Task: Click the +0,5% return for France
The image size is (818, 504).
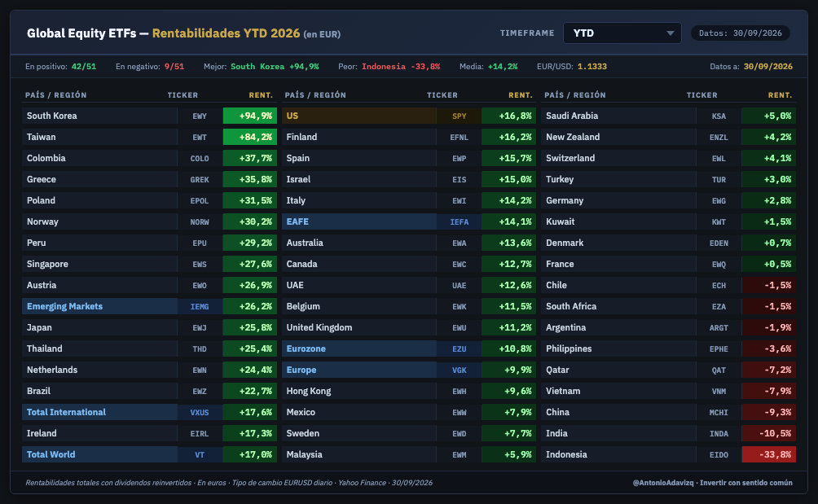Action: [769, 265]
